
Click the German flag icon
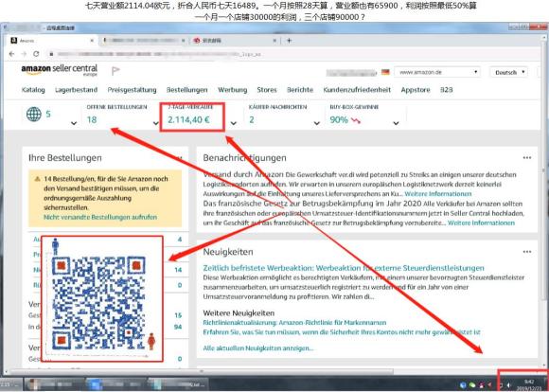coord(385,72)
